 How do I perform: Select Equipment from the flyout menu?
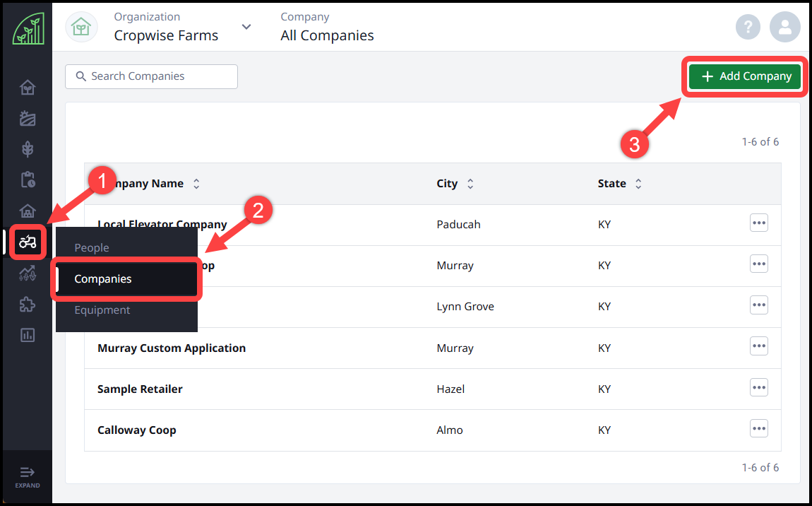[102, 310]
